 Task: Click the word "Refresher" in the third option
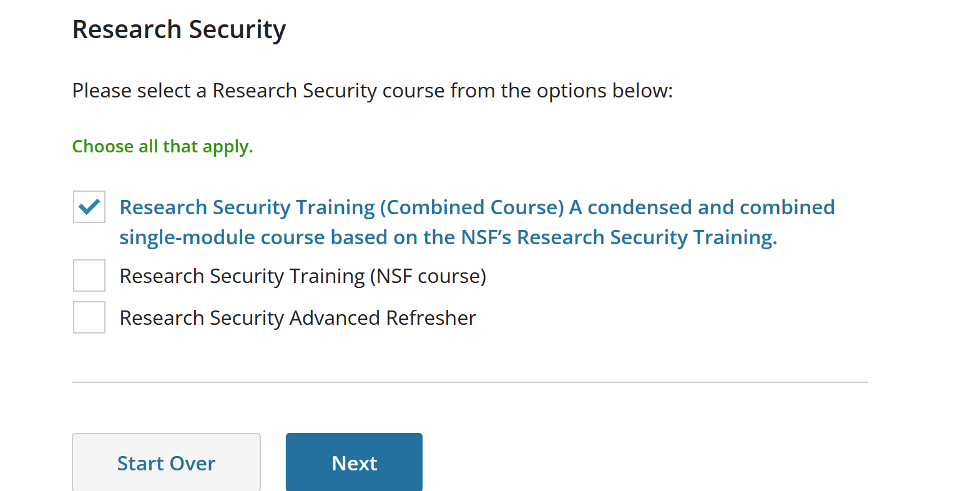click(x=431, y=318)
